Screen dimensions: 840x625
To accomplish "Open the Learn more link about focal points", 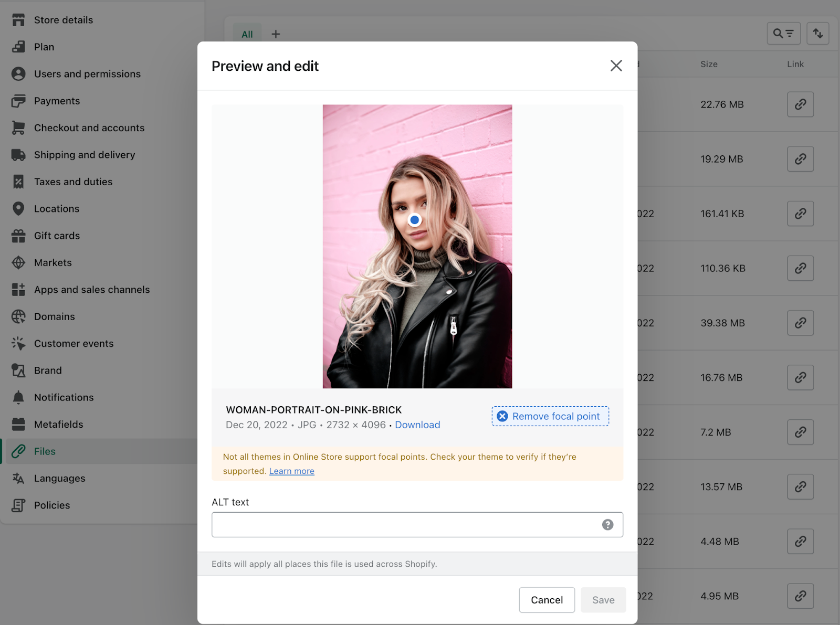I will (x=291, y=471).
